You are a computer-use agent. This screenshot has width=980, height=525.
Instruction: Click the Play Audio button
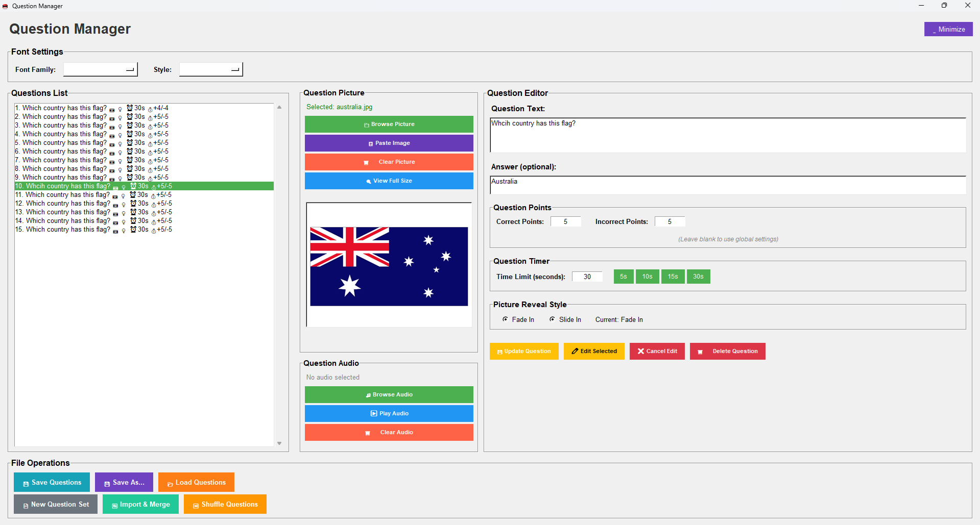tap(389, 414)
